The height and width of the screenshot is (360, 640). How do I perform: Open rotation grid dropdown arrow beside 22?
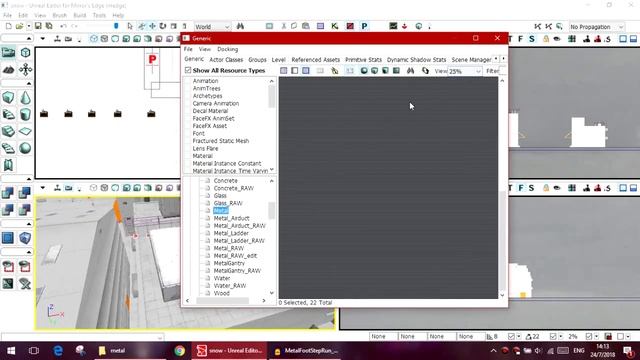pos(561,336)
